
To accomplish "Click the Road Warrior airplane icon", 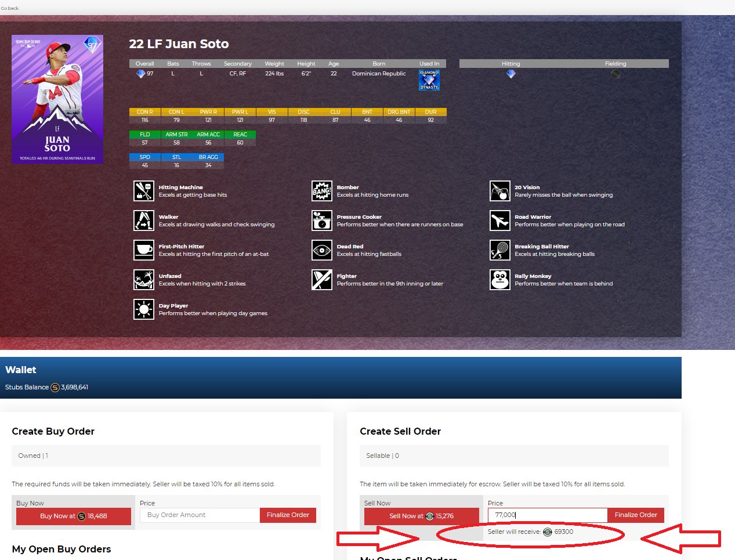I will click(x=499, y=221).
